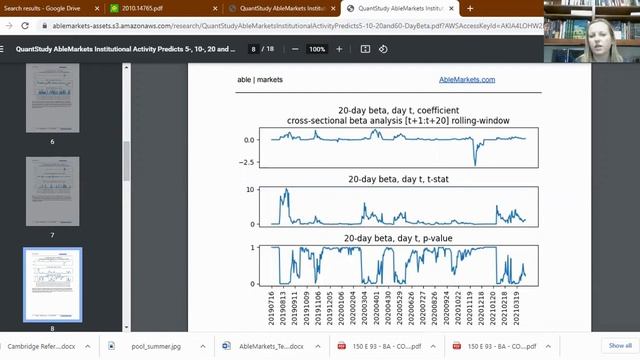640x360 pixels.
Task: Select the active QuantStudy AbleMarkets tab
Action: [x=400, y=8]
